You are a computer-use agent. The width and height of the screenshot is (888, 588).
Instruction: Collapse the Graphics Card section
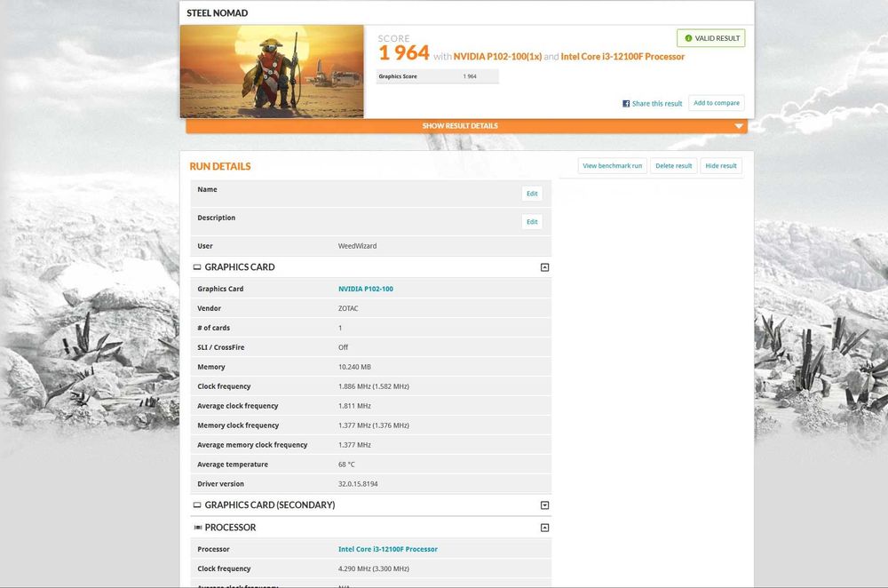pos(545,267)
